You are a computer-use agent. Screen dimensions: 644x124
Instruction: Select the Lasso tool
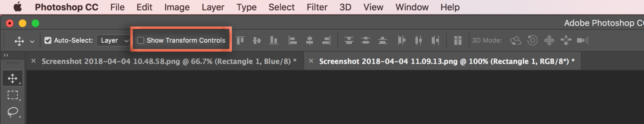[13, 112]
